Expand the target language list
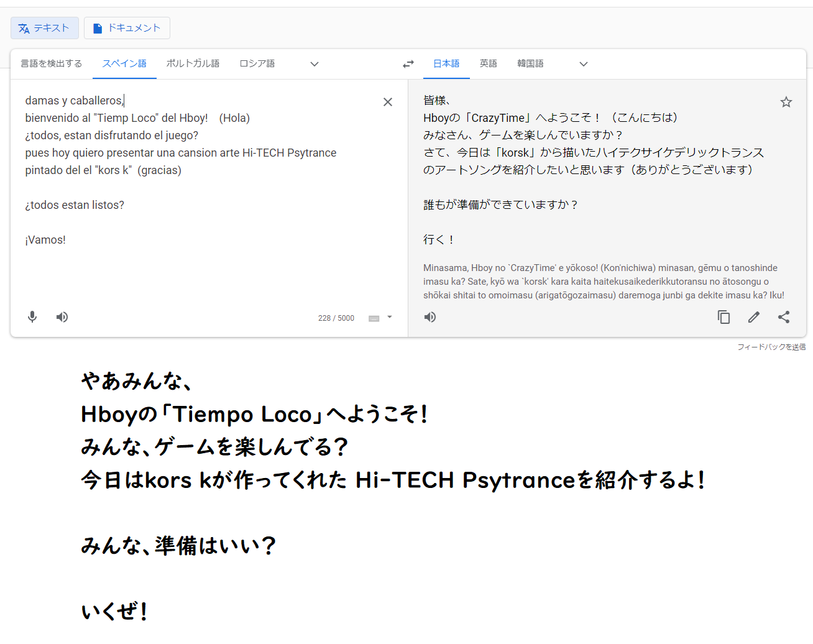This screenshot has height=644, width=813. coord(584,64)
